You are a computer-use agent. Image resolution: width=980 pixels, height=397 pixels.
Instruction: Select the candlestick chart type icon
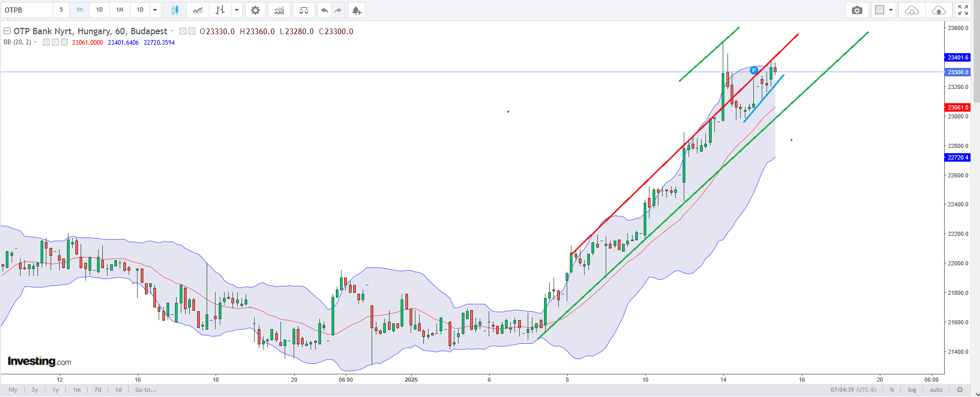point(175,10)
